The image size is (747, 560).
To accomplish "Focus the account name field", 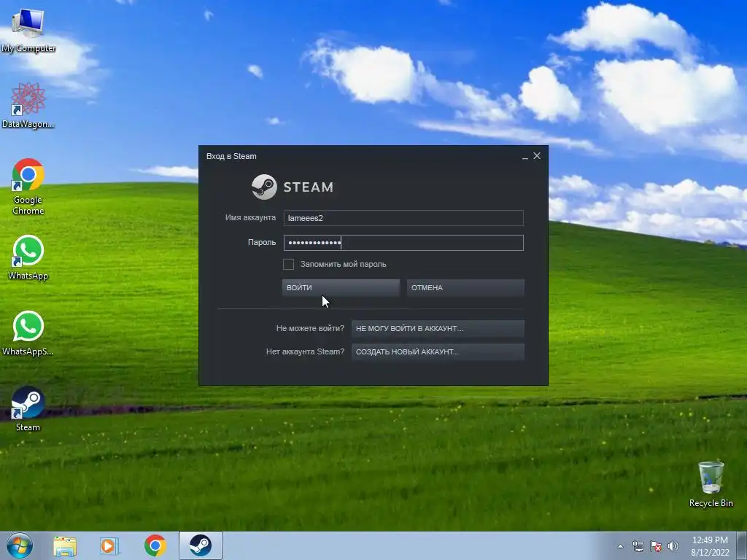I will tap(403, 218).
